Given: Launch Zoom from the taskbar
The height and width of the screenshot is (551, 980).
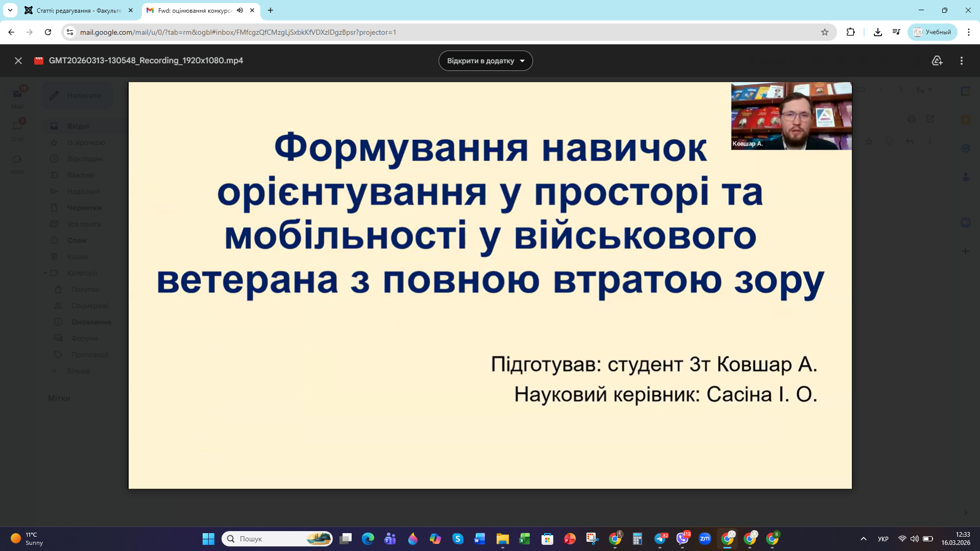Looking at the screenshot, I should tap(705, 538).
